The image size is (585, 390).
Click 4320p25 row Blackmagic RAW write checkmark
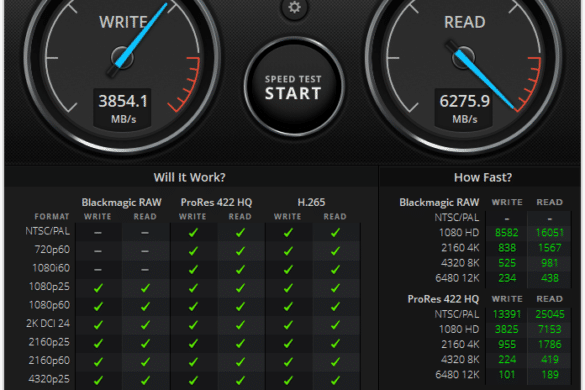tap(98, 380)
